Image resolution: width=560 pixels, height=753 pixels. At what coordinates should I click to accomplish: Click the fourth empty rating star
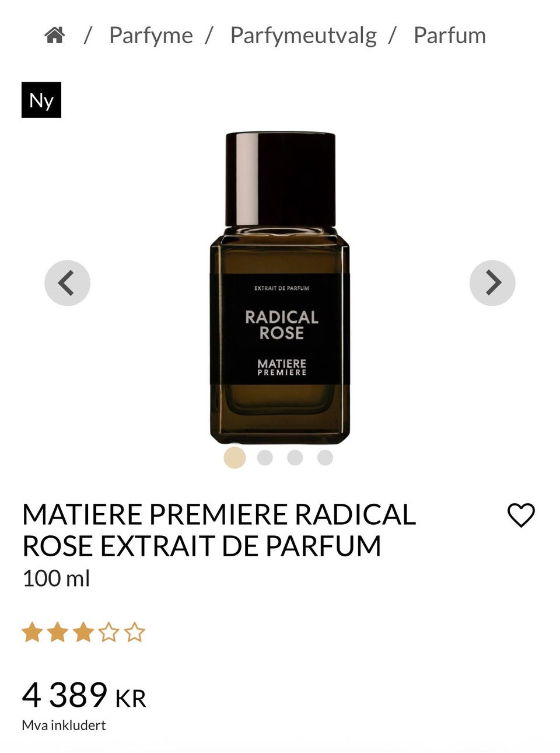[x=109, y=632]
